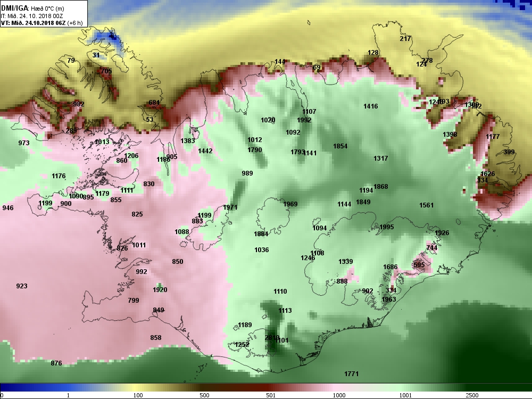Click the map value "1113"
The width and height of the screenshot is (532, 399).
[285, 311]
